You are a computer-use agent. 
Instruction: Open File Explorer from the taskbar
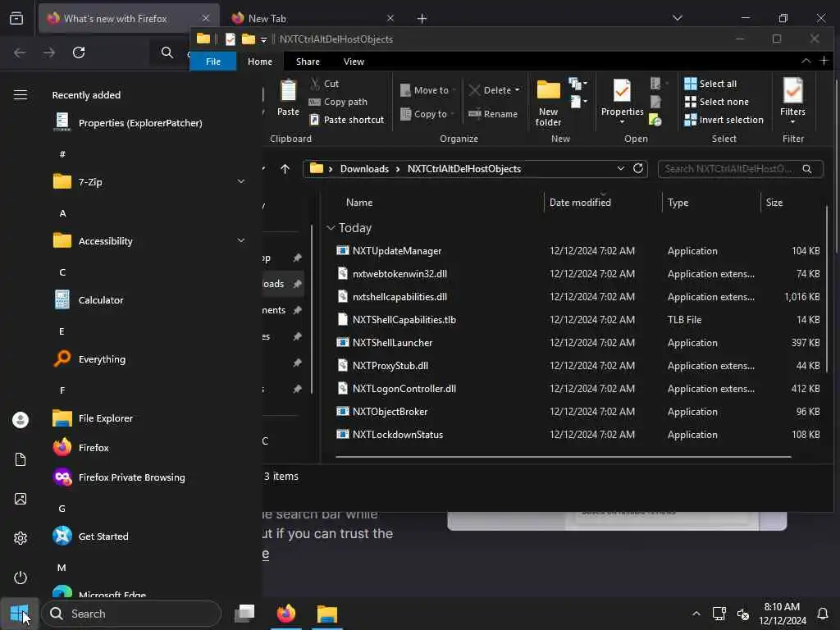tap(326, 614)
